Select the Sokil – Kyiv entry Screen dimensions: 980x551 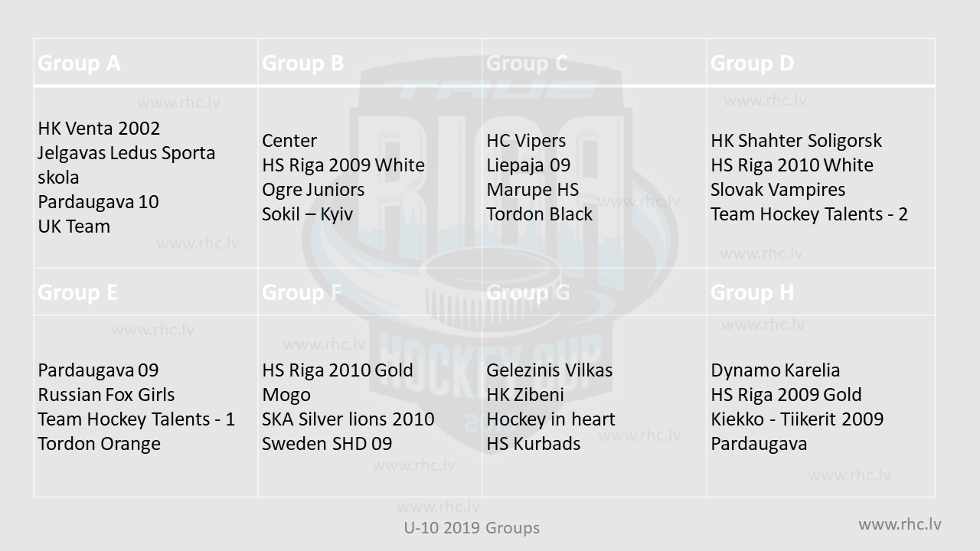click(x=307, y=214)
